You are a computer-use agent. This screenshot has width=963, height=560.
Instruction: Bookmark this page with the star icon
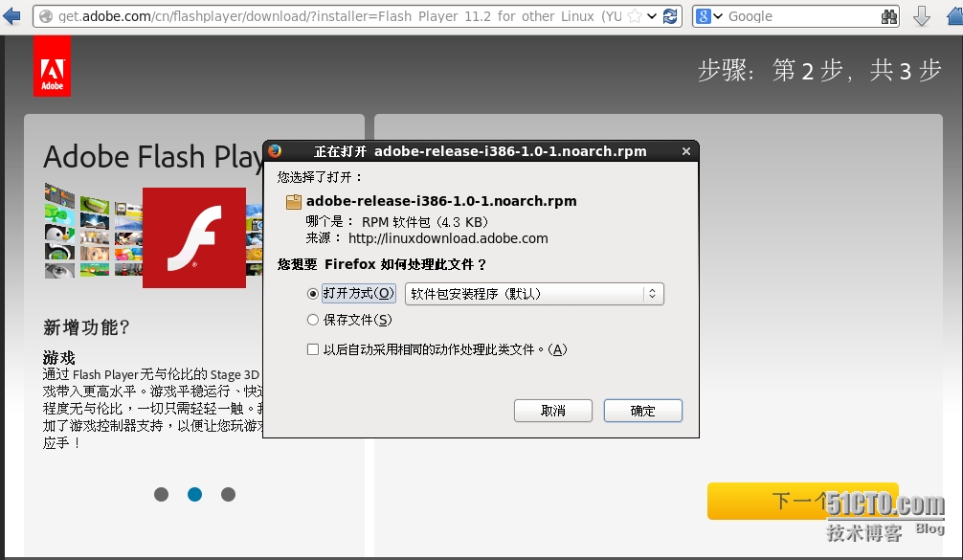click(635, 16)
